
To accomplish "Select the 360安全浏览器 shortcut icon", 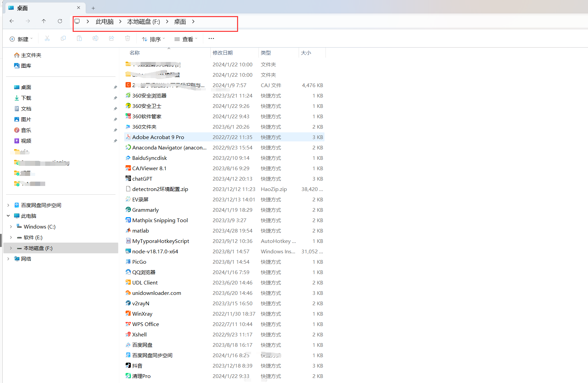I will tap(128, 95).
